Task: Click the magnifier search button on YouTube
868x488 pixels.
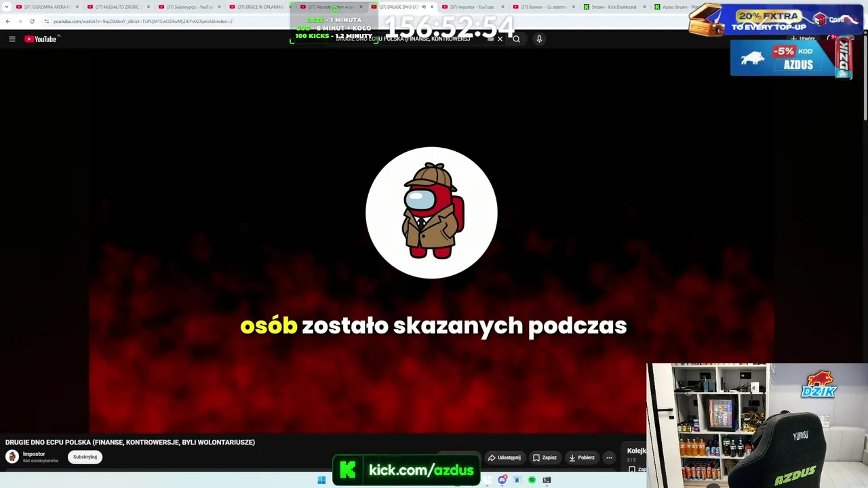Action: [x=517, y=39]
